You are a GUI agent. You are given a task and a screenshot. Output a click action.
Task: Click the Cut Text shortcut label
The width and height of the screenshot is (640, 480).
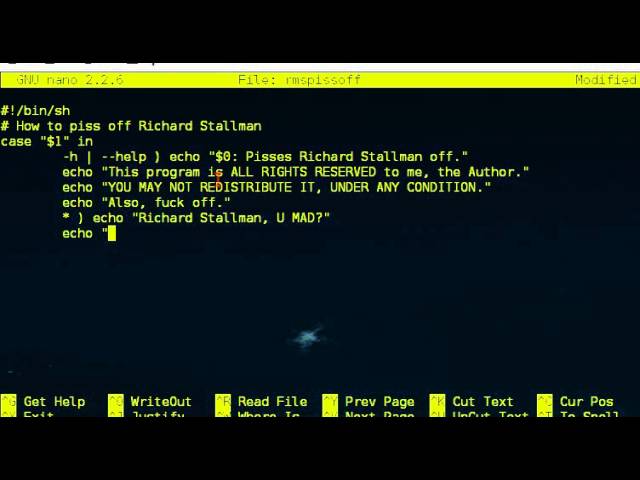click(482, 402)
